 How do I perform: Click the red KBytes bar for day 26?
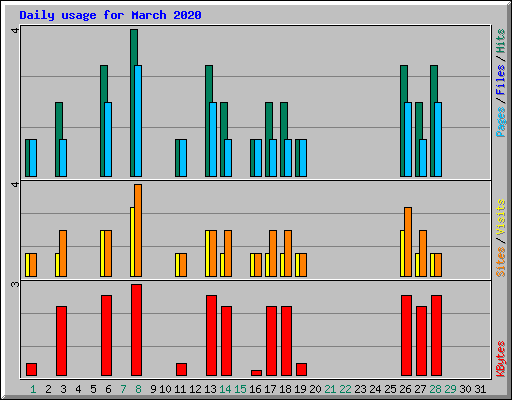[x=406, y=335]
